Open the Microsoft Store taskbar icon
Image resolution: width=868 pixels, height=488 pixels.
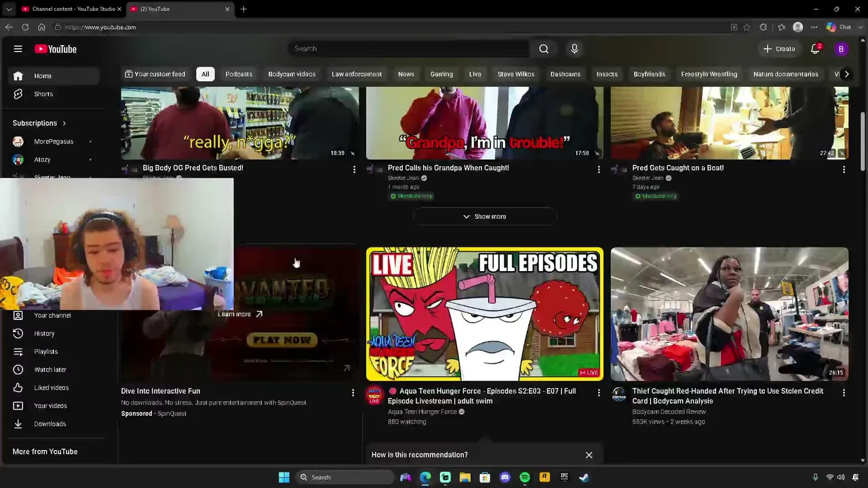pos(485,477)
